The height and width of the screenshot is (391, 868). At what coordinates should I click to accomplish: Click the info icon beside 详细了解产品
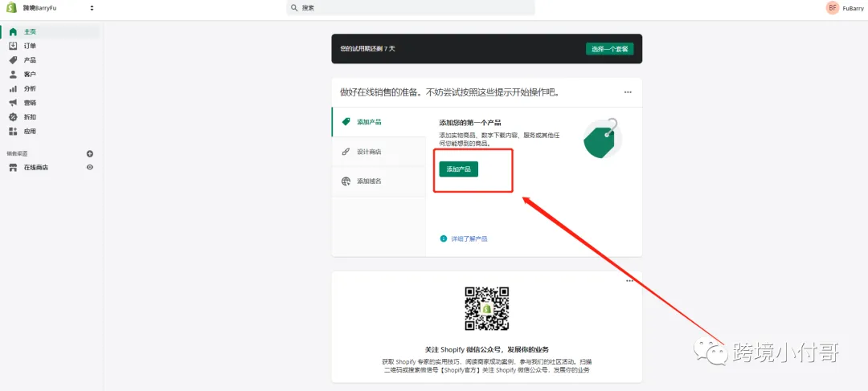443,239
